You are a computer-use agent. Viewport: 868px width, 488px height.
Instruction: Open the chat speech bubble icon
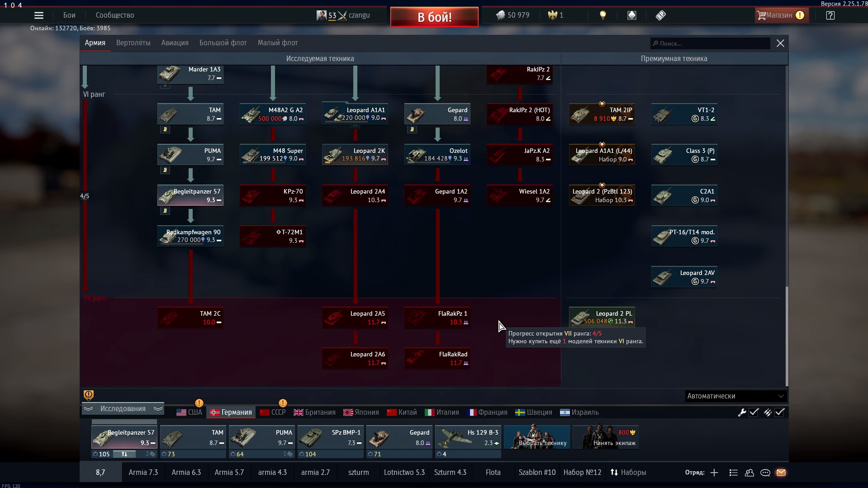click(x=765, y=473)
